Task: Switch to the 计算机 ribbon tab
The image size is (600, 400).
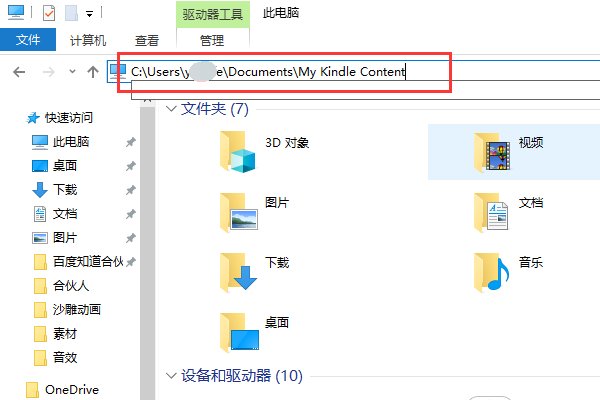Action: (88, 40)
